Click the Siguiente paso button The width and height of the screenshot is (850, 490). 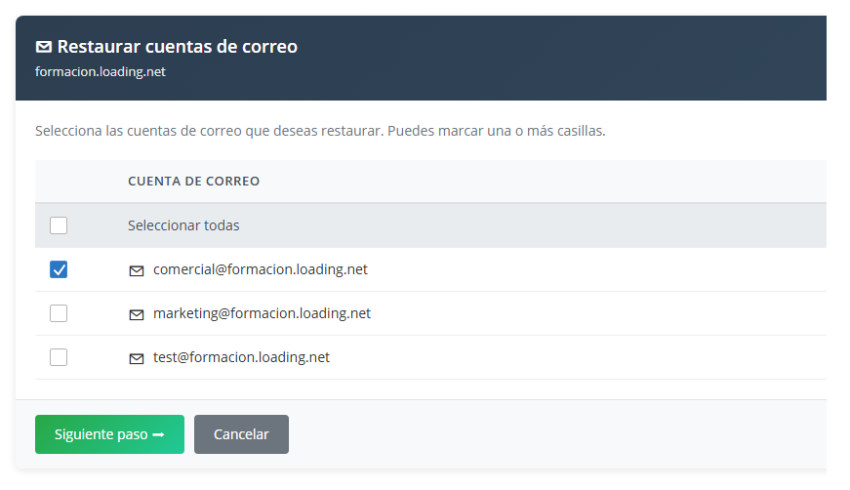(110, 434)
